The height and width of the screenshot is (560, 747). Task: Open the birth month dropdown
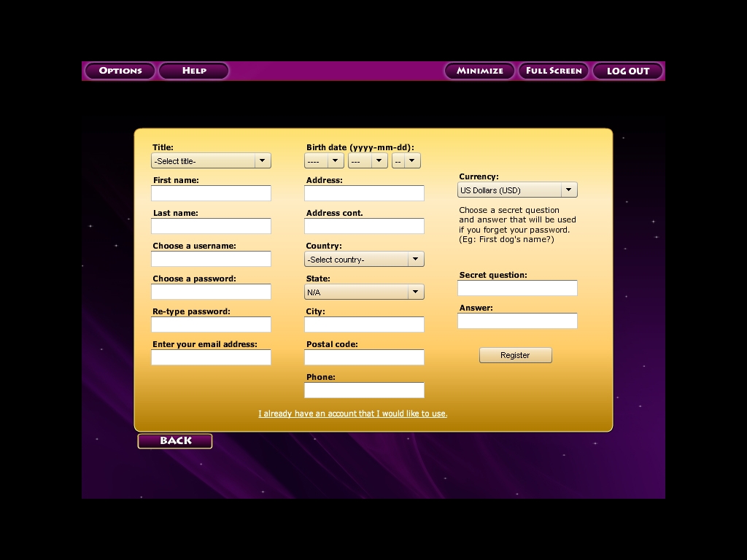point(368,161)
